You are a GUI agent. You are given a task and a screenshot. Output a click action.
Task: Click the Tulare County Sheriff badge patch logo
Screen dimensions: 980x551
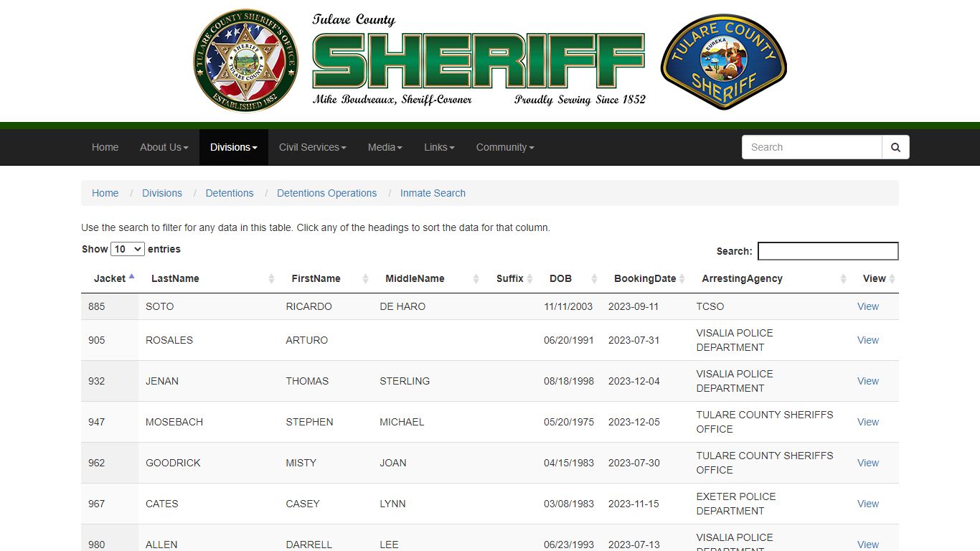(723, 61)
